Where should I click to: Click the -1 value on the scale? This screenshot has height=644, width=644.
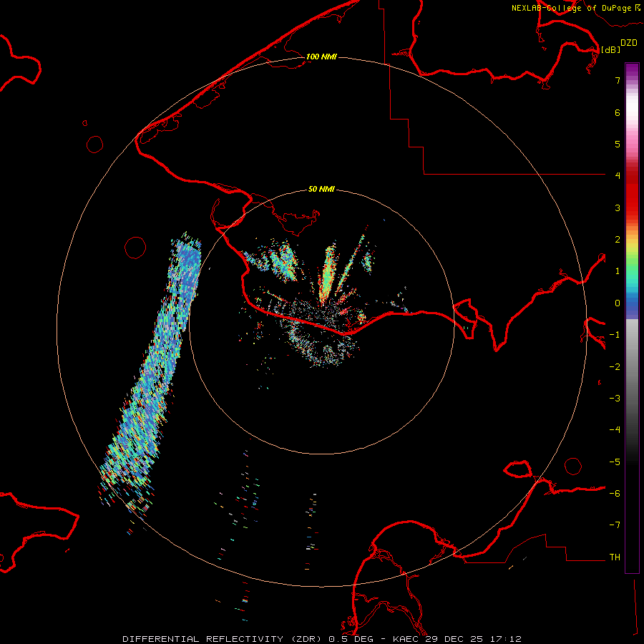(x=615, y=335)
